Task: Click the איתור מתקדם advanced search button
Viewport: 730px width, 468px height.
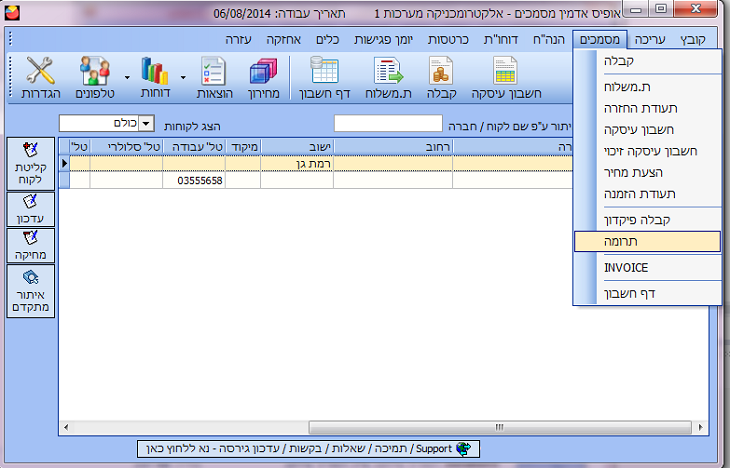Action: pyautogui.click(x=31, y=291)
